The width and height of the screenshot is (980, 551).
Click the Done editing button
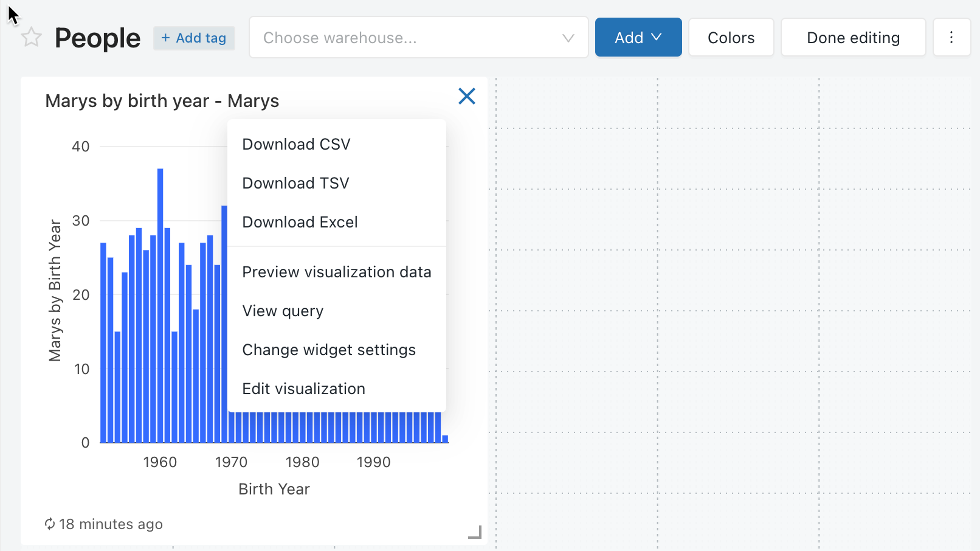[x=853, y=37]
